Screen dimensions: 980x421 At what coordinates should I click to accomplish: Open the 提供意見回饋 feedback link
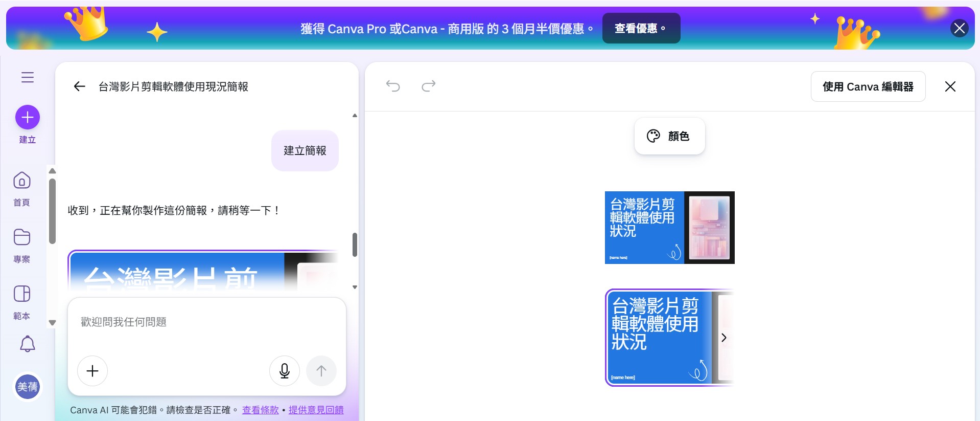tap(316, 410)
